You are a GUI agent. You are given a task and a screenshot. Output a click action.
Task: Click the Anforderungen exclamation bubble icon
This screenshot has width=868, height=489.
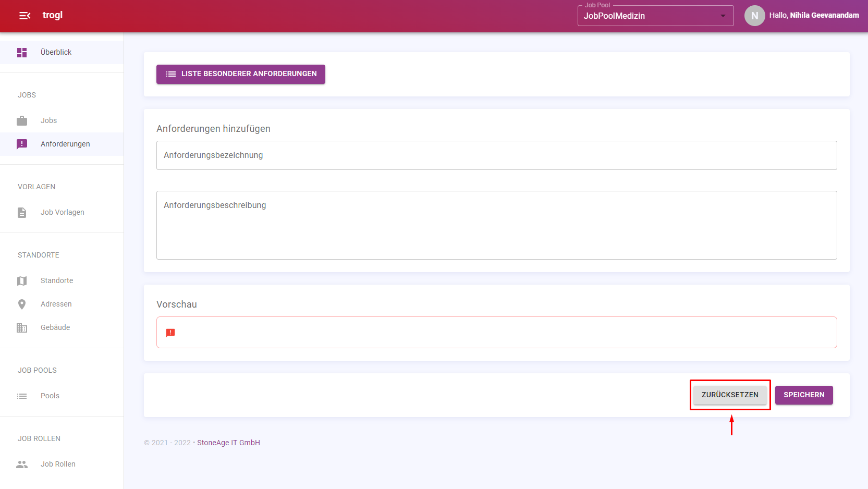tap(22, 144)
